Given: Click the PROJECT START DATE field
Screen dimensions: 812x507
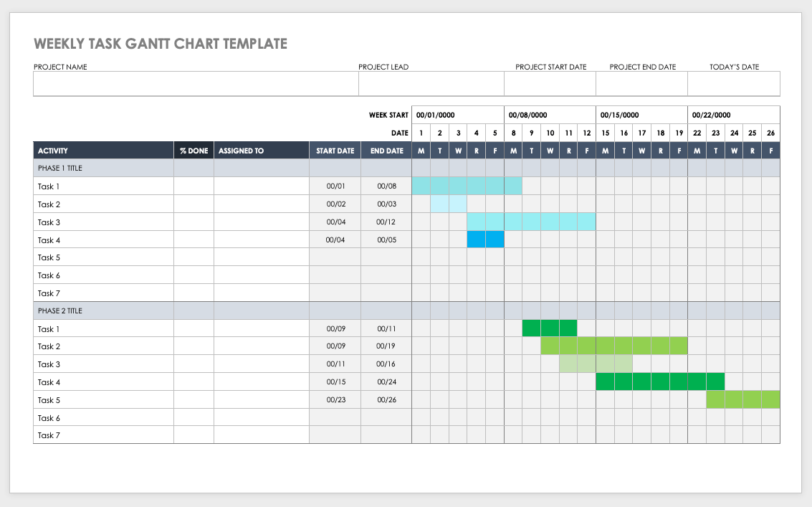Looking at the screenshot, I should pyautogui.click(x=549, y=83).
